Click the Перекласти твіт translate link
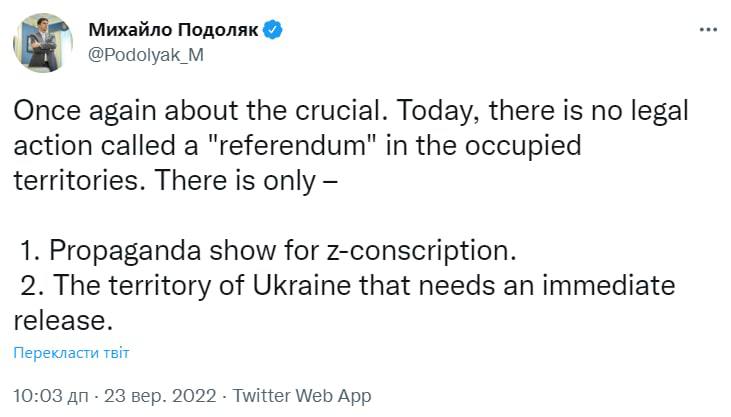 [72, 353]
